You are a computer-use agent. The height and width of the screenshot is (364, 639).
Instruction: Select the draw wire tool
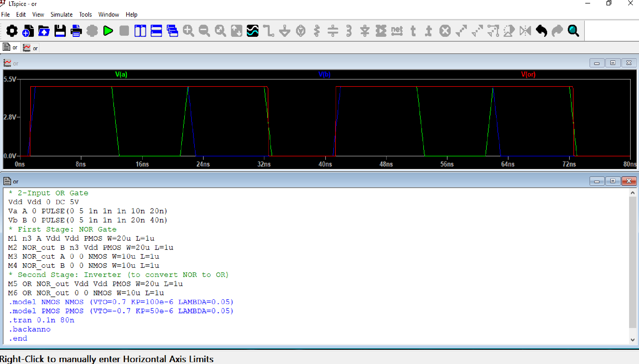coord(269,31)
